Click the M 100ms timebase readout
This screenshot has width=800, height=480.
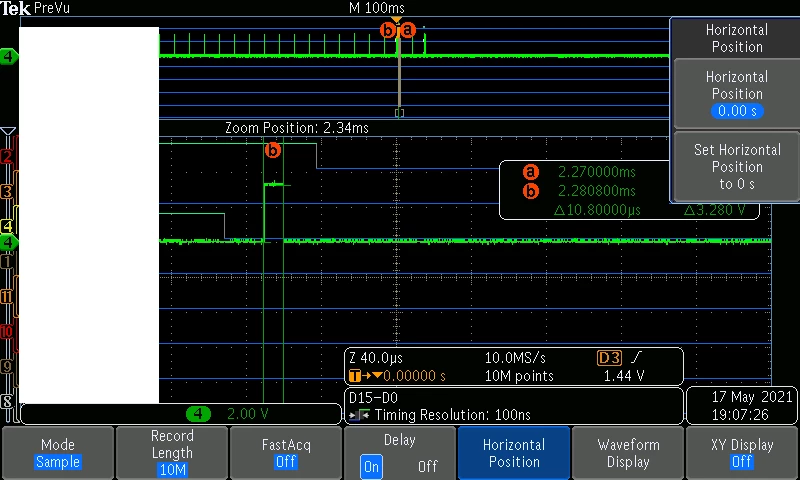[377, 8]
